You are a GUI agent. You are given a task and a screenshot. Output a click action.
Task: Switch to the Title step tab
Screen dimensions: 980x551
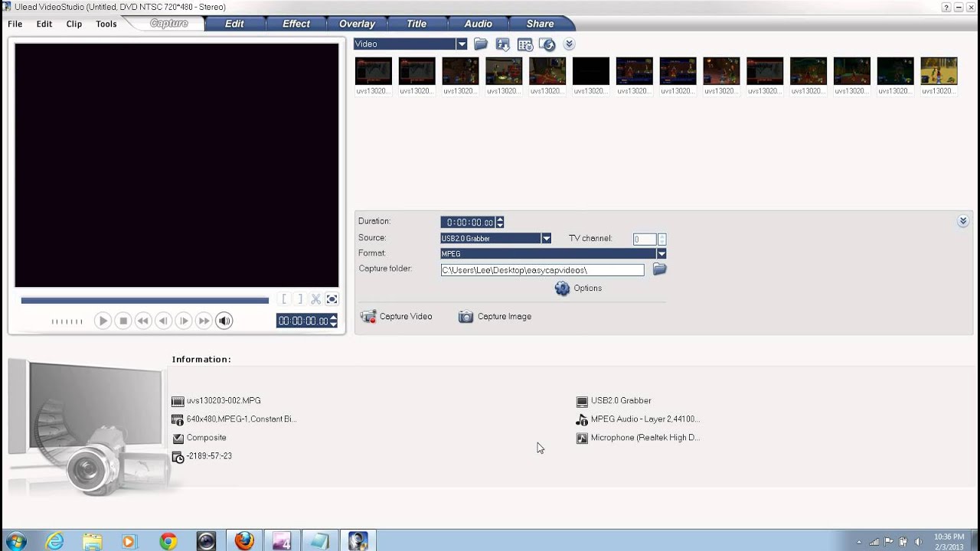416,24
